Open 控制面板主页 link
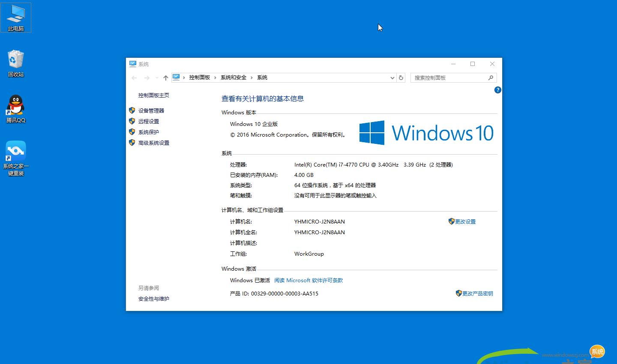This screenshot has width=617, height=364. pos(154,95)
